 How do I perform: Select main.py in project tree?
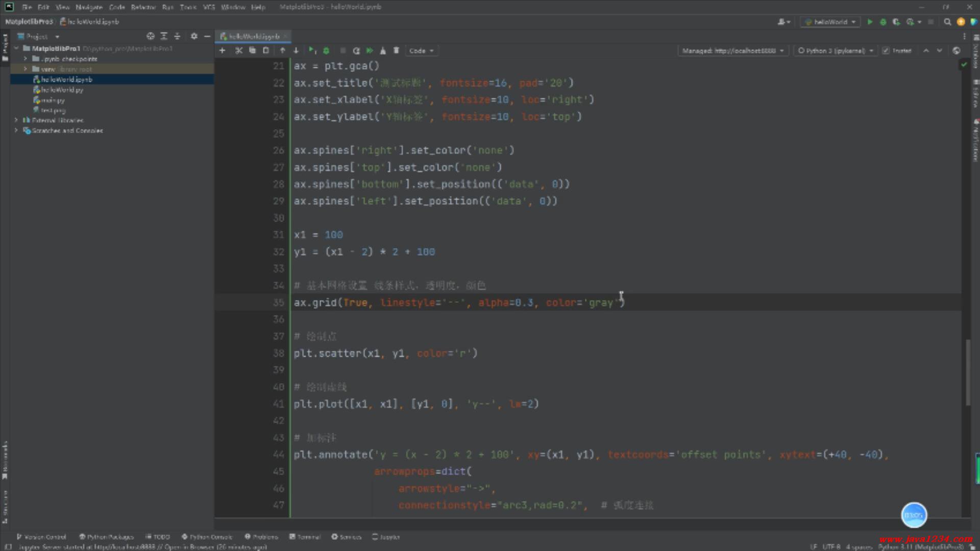53,100
